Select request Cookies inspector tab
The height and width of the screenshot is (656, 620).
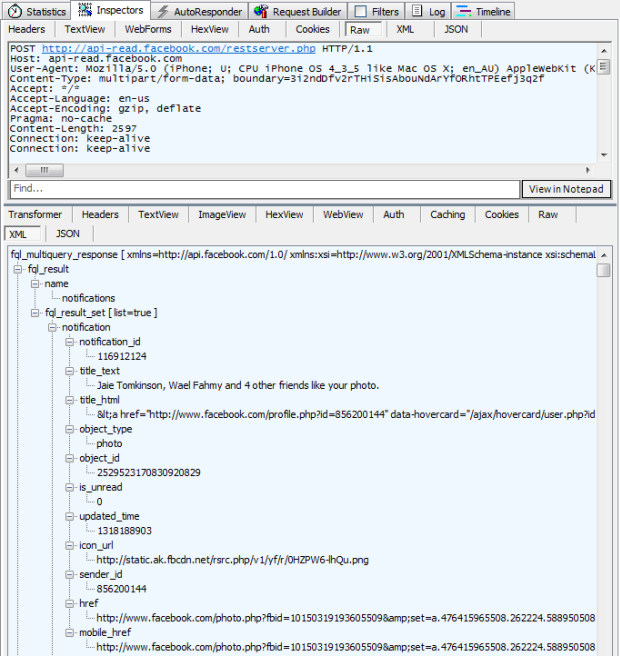pos(313,29)
